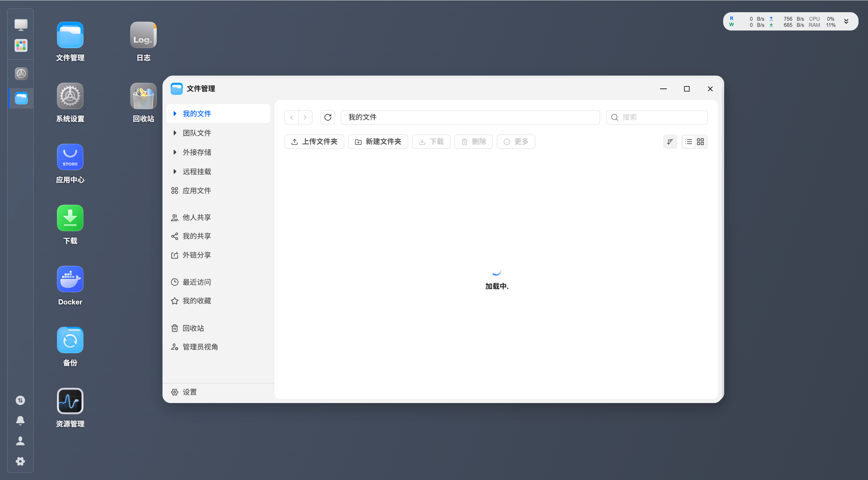Select 远程挂载 in the sidebar
The width and height of the screenshot is (868, 480).
pyautogui.click(x=218, y=172)
